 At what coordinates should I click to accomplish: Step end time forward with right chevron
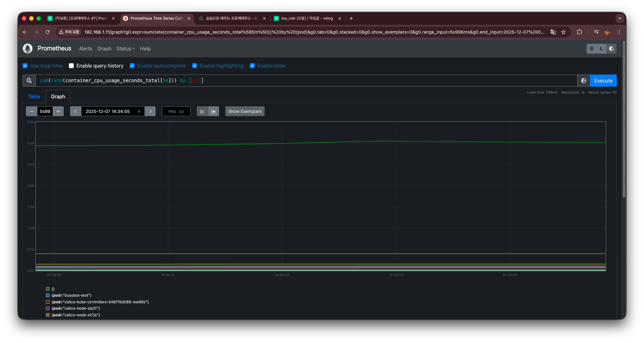[x=150, y=111]
